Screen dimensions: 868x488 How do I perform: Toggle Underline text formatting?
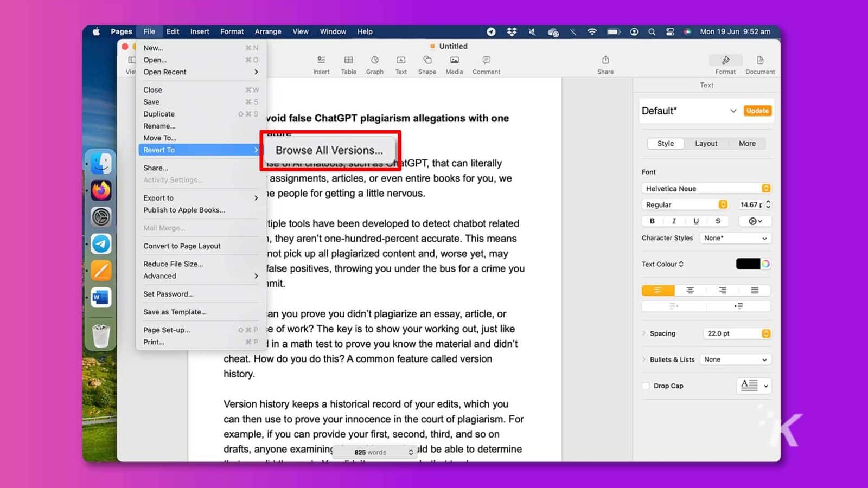(x=696, y=221)
